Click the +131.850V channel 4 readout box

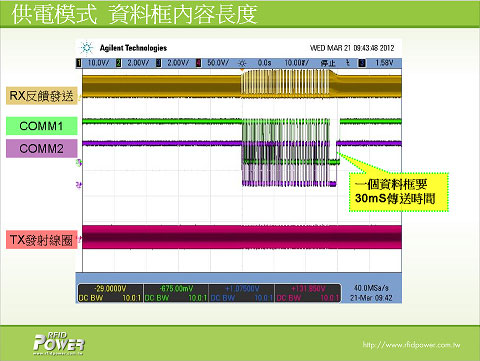[308, 293]
